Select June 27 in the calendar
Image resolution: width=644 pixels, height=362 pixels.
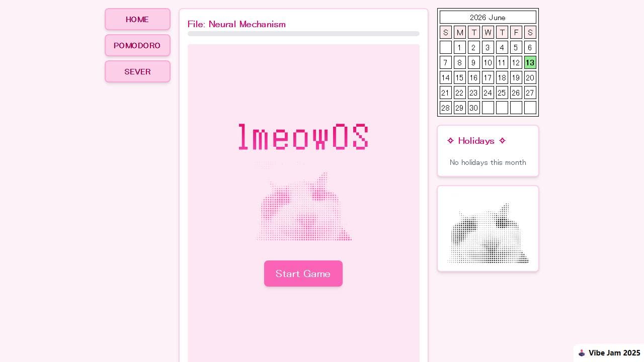(530, 93)
